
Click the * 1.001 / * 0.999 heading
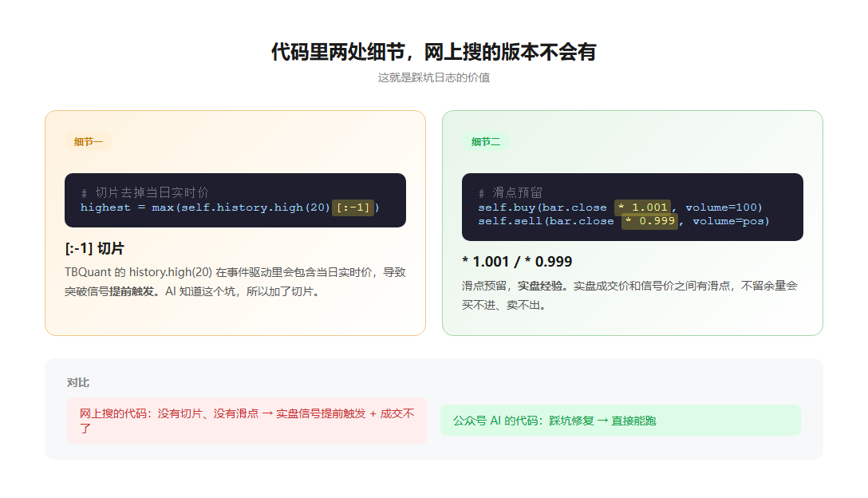pos(517,262)
